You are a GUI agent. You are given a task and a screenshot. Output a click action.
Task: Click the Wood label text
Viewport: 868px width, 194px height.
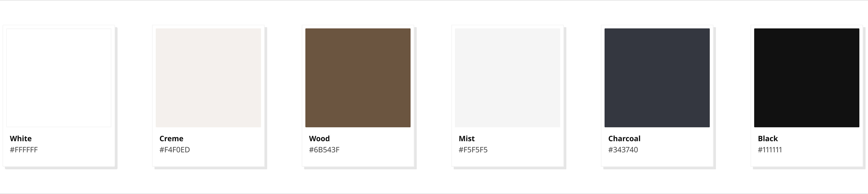(319, 139)
